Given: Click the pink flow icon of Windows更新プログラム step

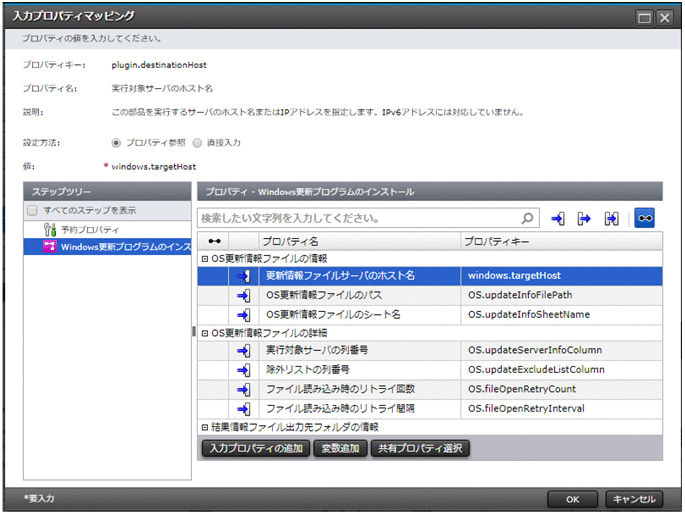Looking at the screenshot, I should click(50, 247).
